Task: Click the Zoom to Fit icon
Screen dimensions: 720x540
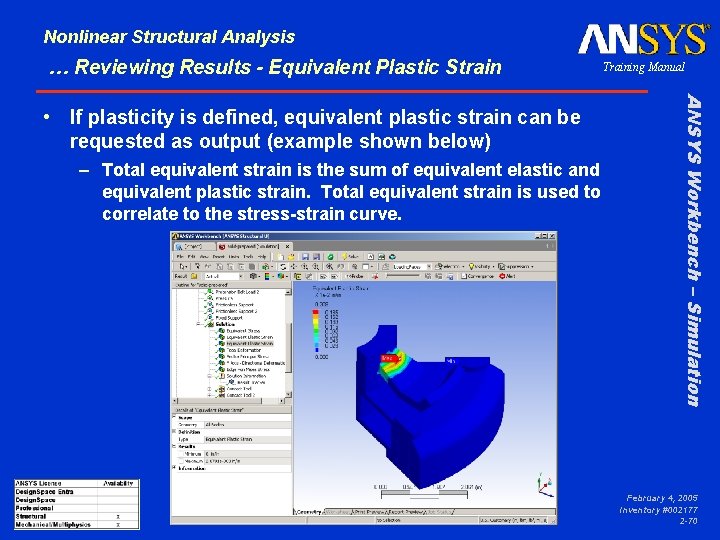Action: tap(329, 266)
